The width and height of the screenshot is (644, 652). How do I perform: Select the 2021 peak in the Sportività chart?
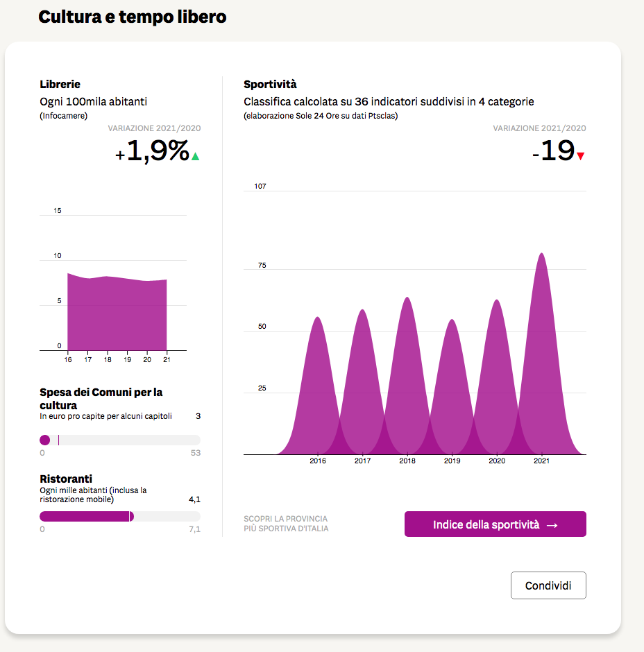(x=542, y=354)
